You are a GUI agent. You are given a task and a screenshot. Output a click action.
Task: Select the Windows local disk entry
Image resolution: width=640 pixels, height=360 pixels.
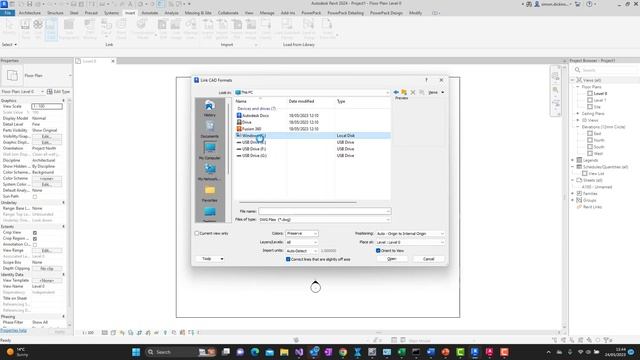[313, 136]
